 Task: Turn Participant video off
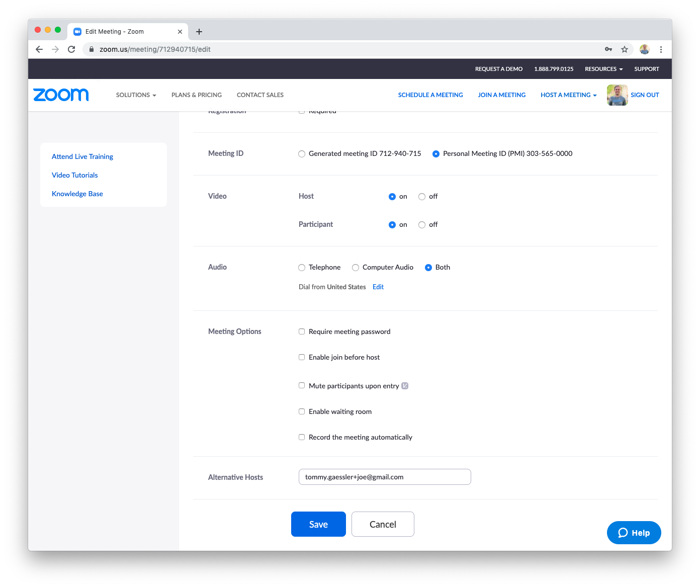pyautogui.click(x=422, y=225)
